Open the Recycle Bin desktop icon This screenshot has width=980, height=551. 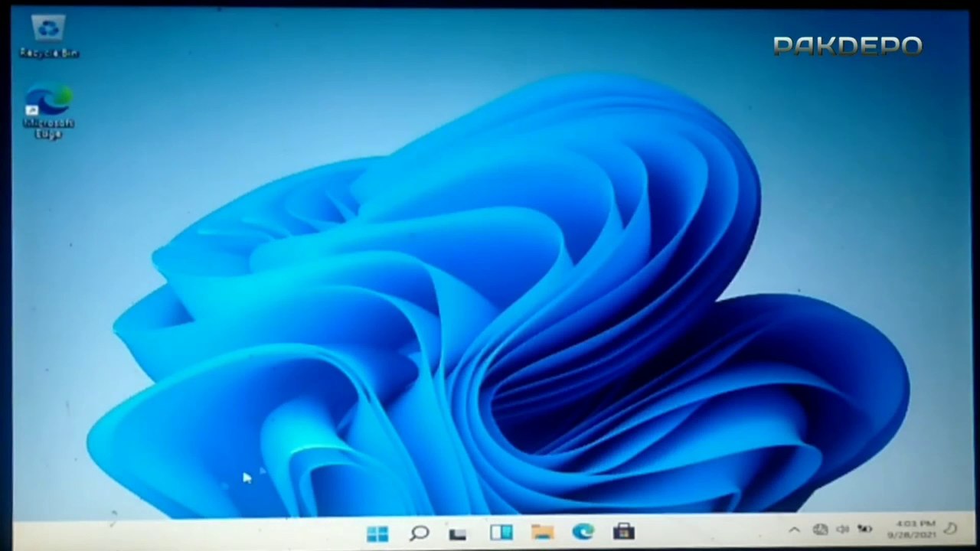coord(49,37)
